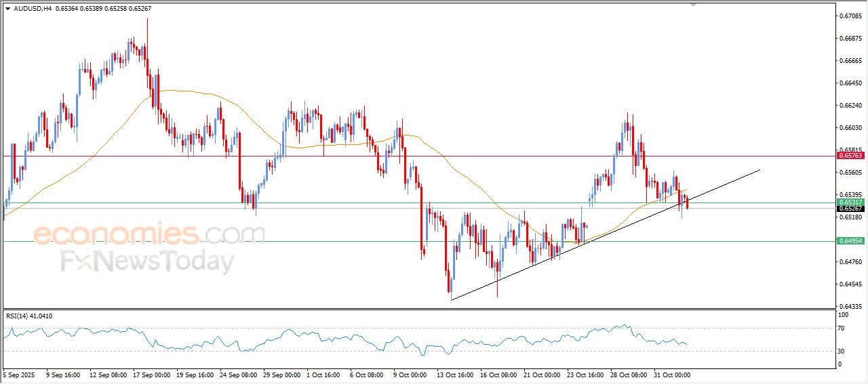The width and height of the screenshot is (868, 384).
Task: Click the 0.67085 price scale label
Action: click(850, 16)
